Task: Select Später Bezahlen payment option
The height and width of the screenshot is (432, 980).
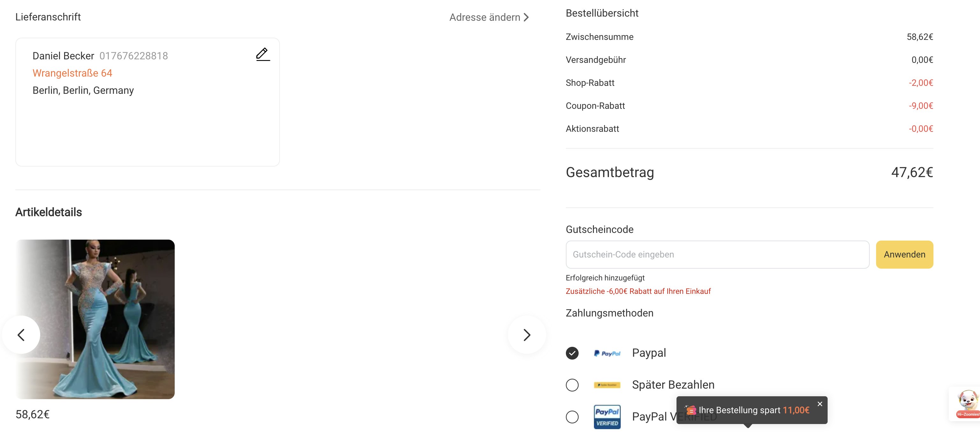Action: click(x=572, y=385)
